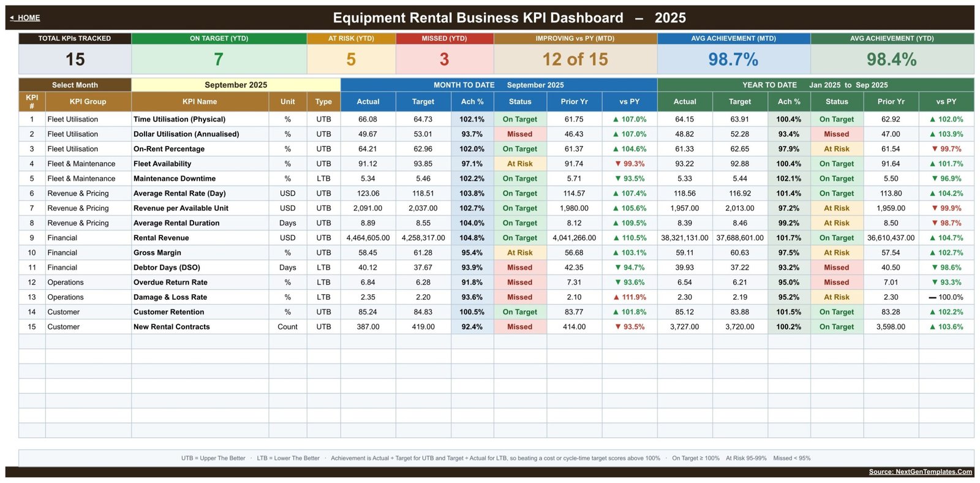The width and height of the screenshot is (980, 483).
Task: Select the Type column header
Action: coord(323,102)
